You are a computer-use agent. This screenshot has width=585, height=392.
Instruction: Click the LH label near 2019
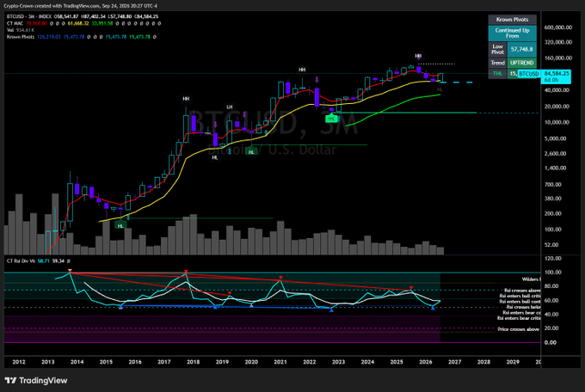point(229,107)
